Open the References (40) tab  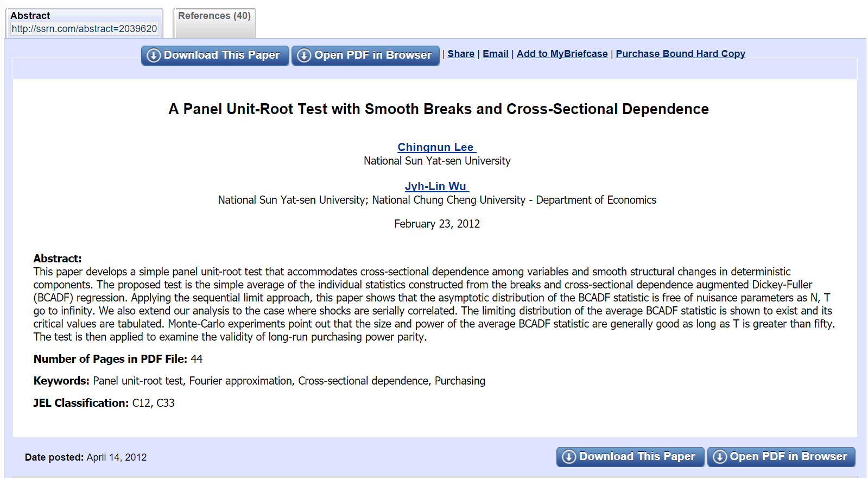(x=214, y=16)
